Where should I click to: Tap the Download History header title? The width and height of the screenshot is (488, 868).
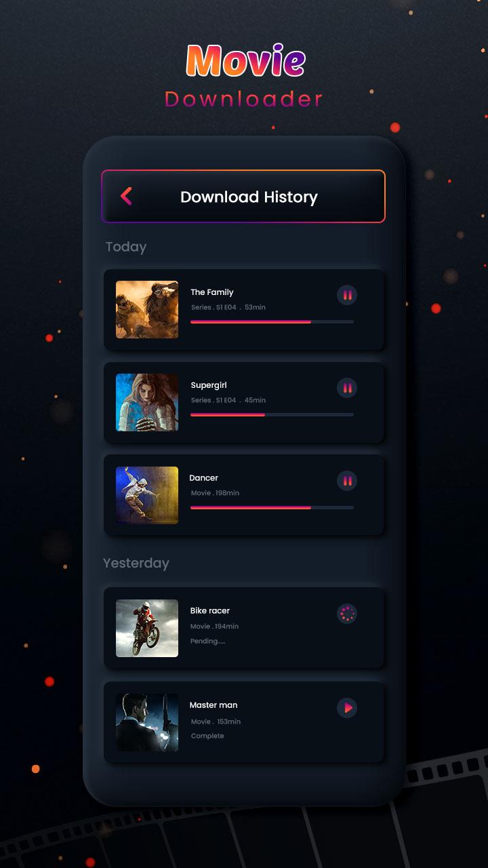[249, 197]
